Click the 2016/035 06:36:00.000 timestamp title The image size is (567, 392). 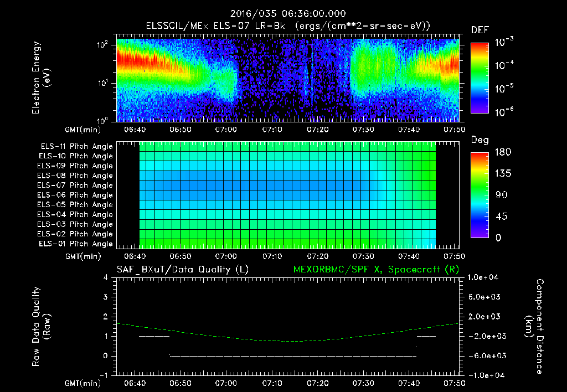[x=288, y=14]
